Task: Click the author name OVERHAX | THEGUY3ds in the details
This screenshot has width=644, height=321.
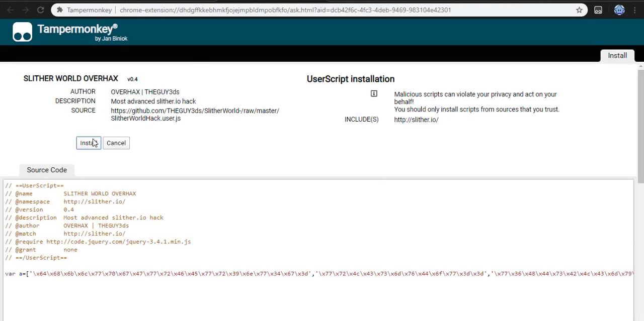Action: 145,92
